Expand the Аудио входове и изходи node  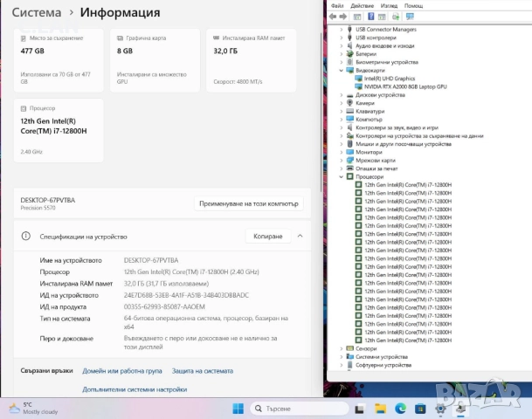[x=342, y=45]
